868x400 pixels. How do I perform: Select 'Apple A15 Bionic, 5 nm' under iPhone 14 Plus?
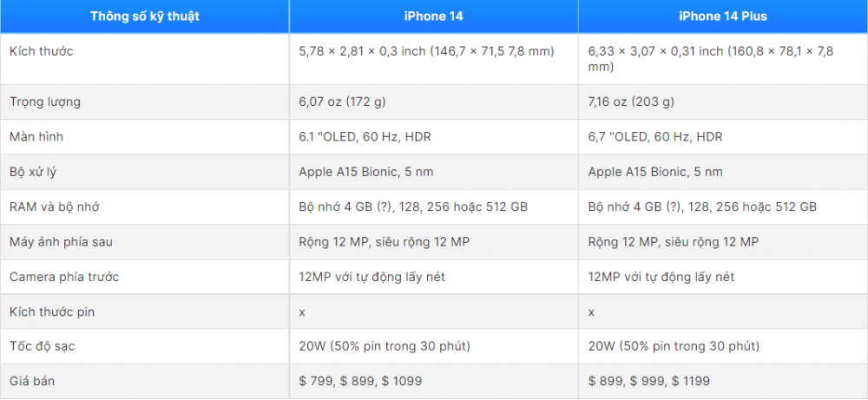coord(655,172)
